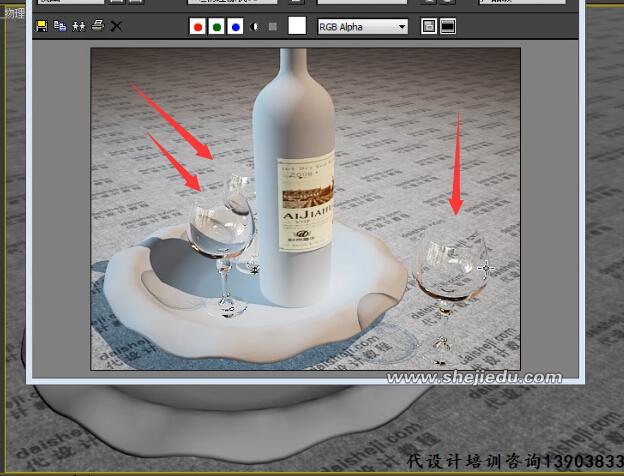Click the Copy Image icon
Screen dimensions: 624x476
61,26
